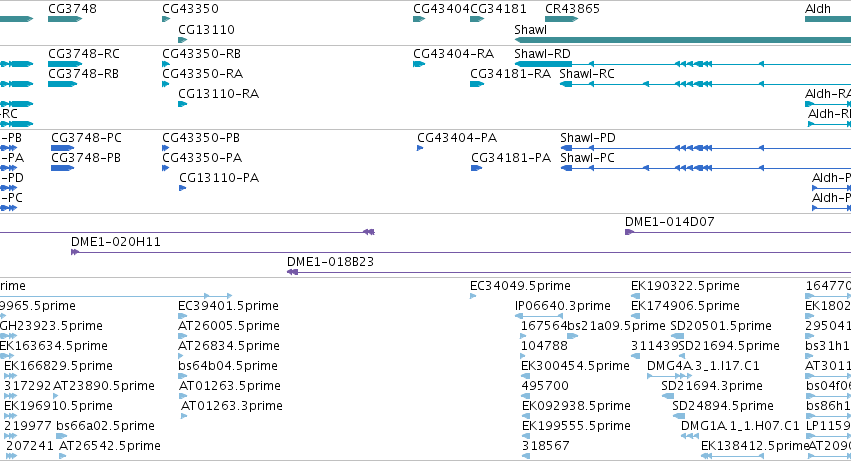This screenshot has width=851, height=461.
Task: Open EST EK092938.5prime
Action: [576, 407]
